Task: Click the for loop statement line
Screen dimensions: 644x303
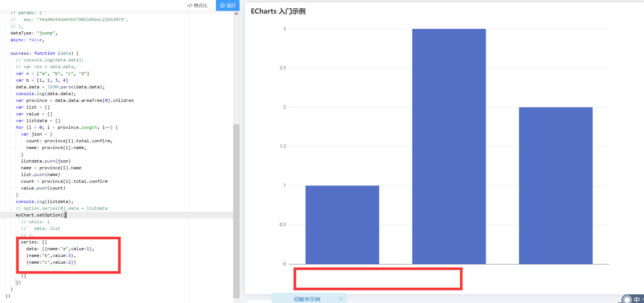Action: pyautogui.click(x=66, y=127)
